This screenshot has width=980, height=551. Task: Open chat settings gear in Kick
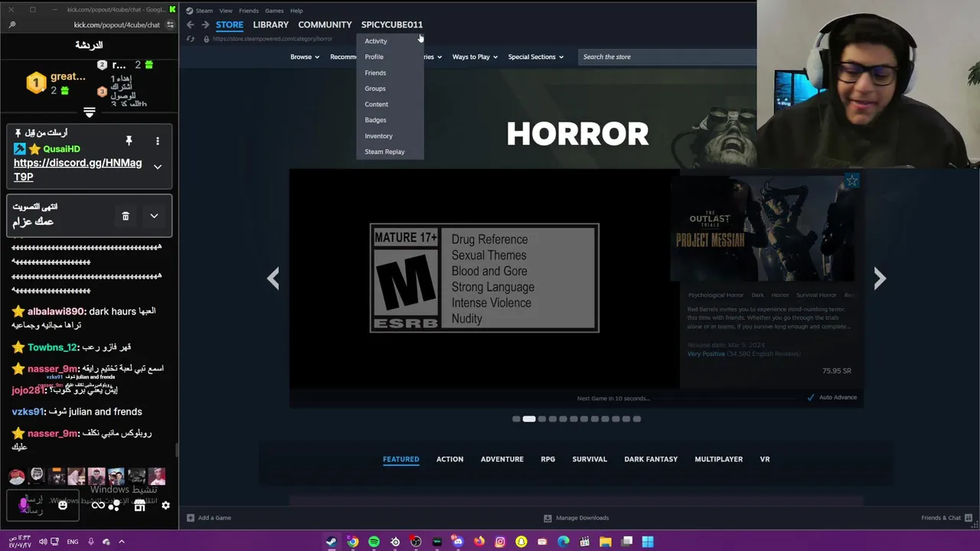point(165,505)
